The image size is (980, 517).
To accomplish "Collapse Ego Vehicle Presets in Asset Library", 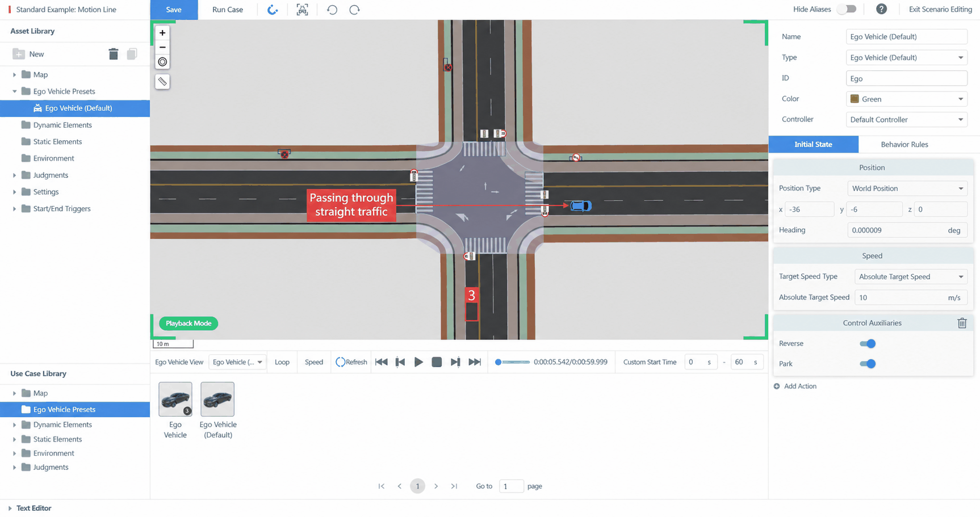I will click(15, 91).
